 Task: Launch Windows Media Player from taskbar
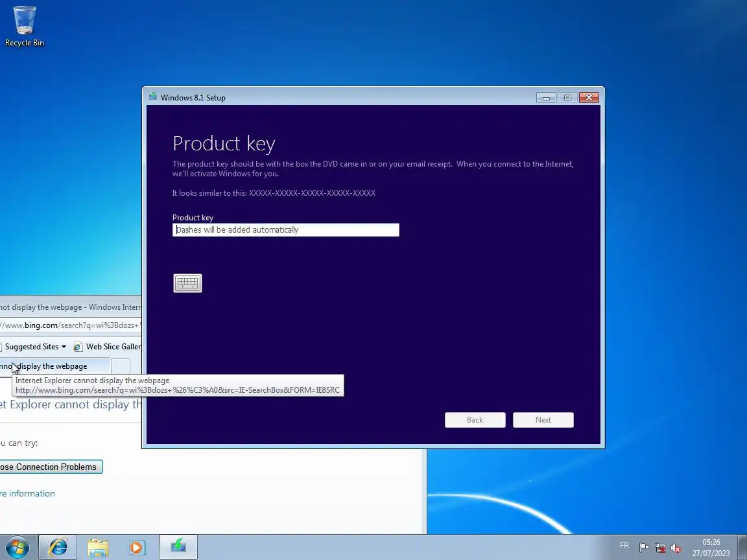[136, 548]
